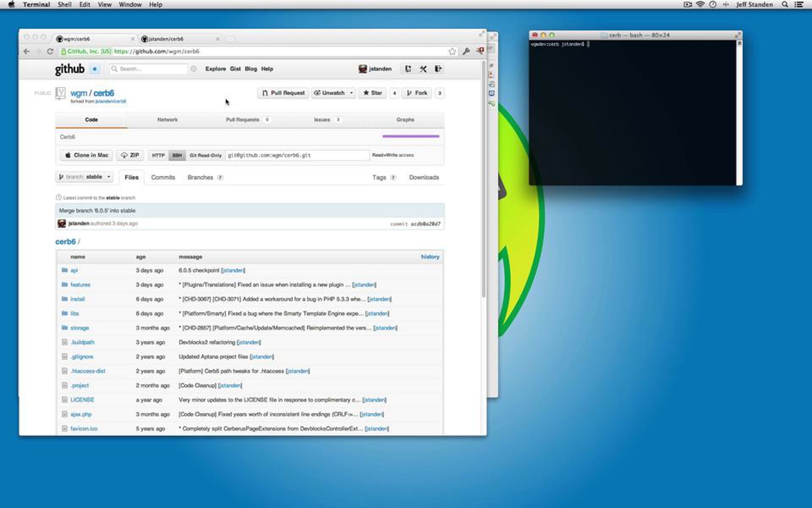
Task: Select SSH clone URL protocol
Action: [x=177, y=155]
